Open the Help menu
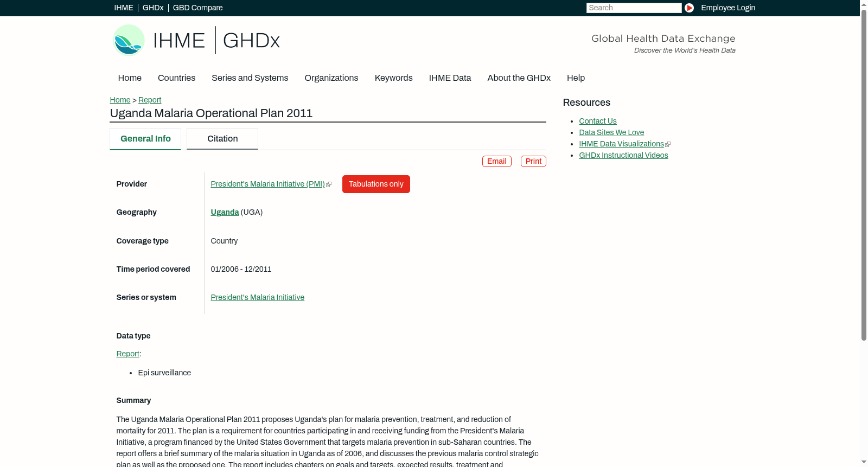 click(x=576, y=78)
